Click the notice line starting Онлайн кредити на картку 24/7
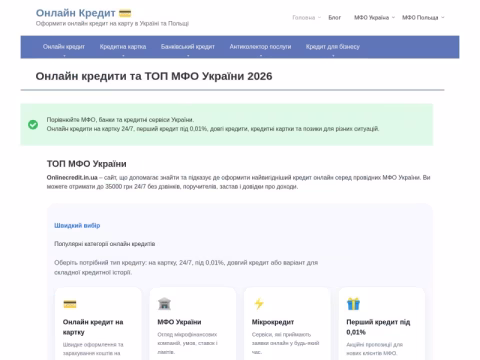This screenshot has width=480, height=360. coord(213,129)
